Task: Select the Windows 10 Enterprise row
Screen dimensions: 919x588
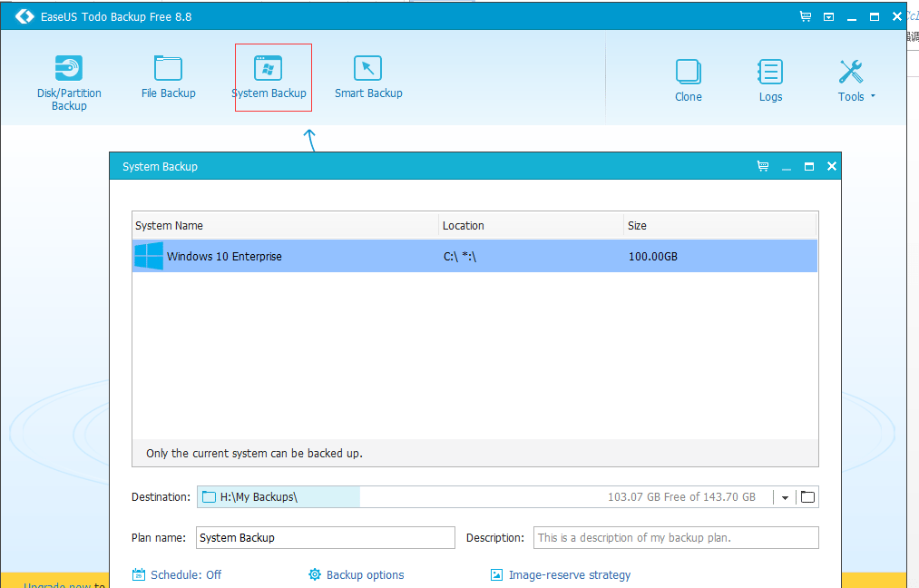Action: click(x=474, y=256)
